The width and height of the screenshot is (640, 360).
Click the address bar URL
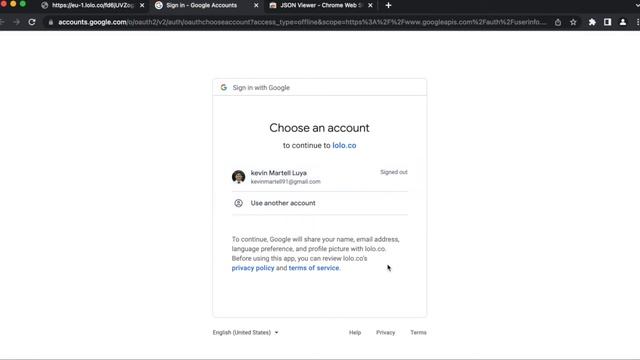coord(302,22)
